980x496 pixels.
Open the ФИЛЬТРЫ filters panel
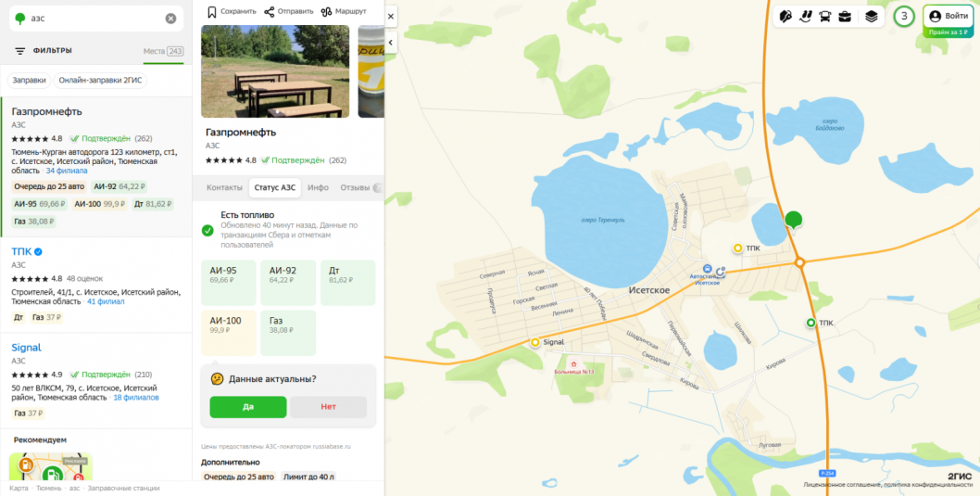tap(44, 51)
